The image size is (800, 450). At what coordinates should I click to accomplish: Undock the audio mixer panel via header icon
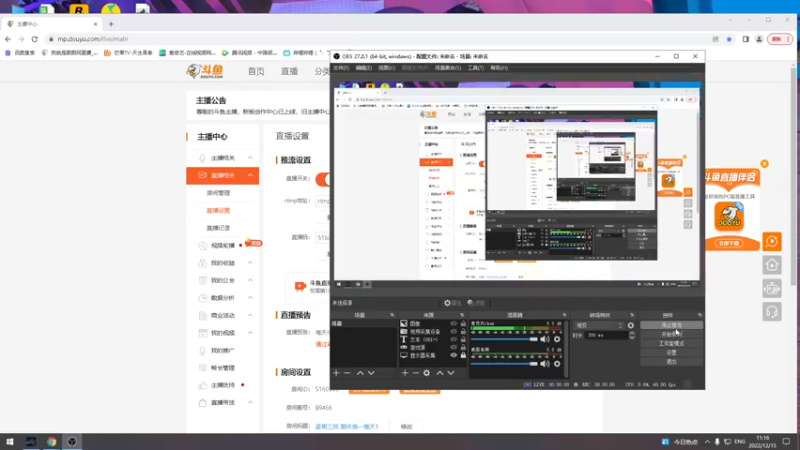coord(564,315)
